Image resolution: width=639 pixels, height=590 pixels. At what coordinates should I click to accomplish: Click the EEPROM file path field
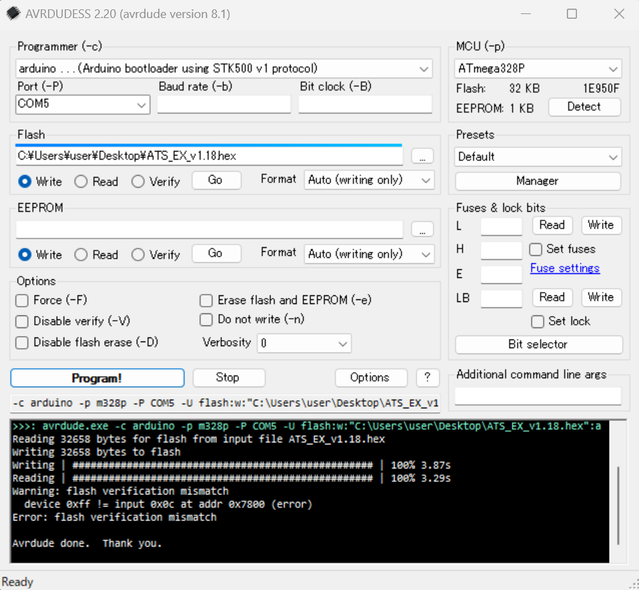click(x=209, y=229)
